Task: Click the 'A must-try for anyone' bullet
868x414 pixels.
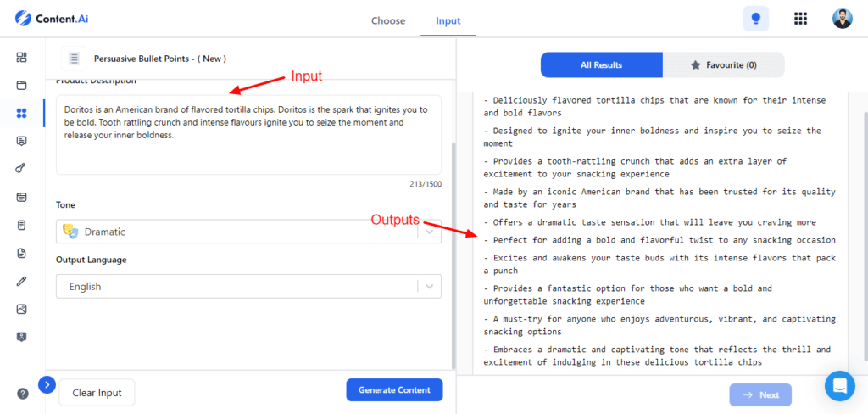Action: pyautogui.click(x=659, y=325)
